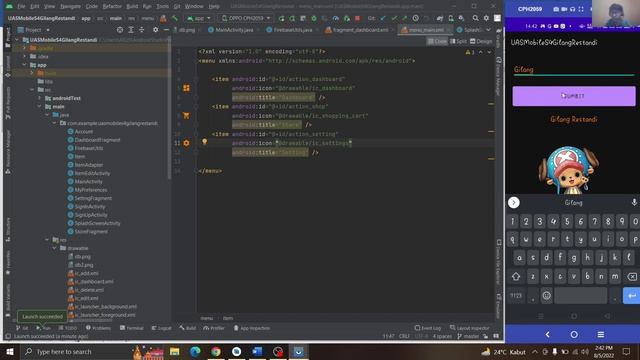Open the Build menu
The height and width of the screenshot is (360, 640).
[132, 7]
